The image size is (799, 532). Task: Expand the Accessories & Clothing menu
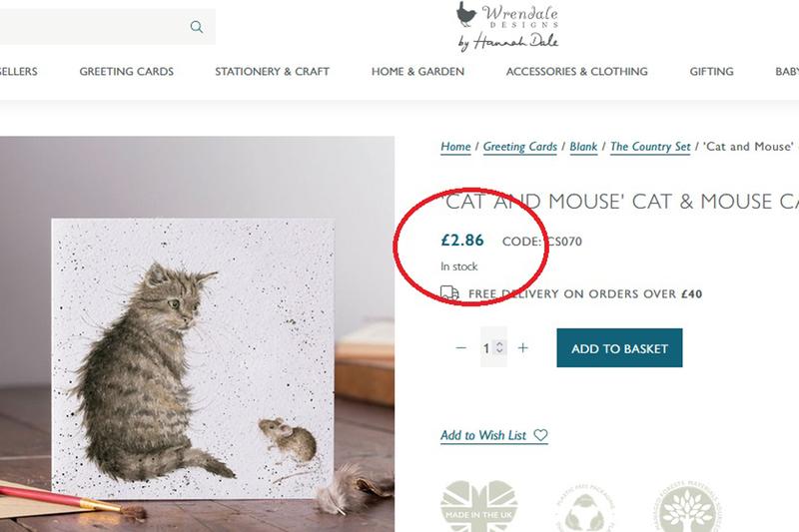pyautogui.click(x=576, y=72)
